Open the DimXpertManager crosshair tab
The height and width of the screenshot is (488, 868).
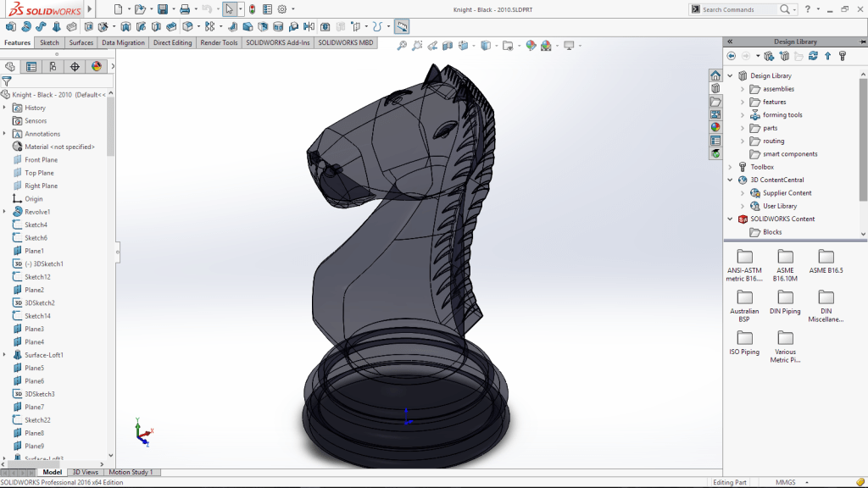(75, 66)
